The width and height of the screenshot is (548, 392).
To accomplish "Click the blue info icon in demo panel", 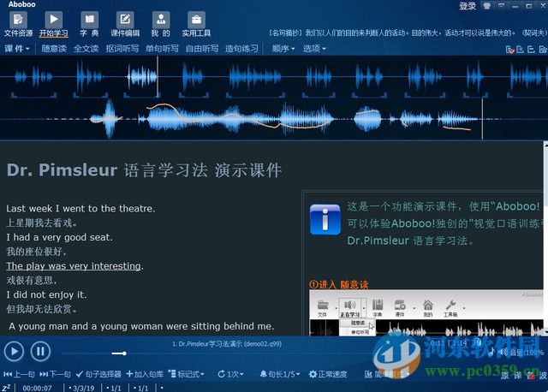I will click(325, 219).
